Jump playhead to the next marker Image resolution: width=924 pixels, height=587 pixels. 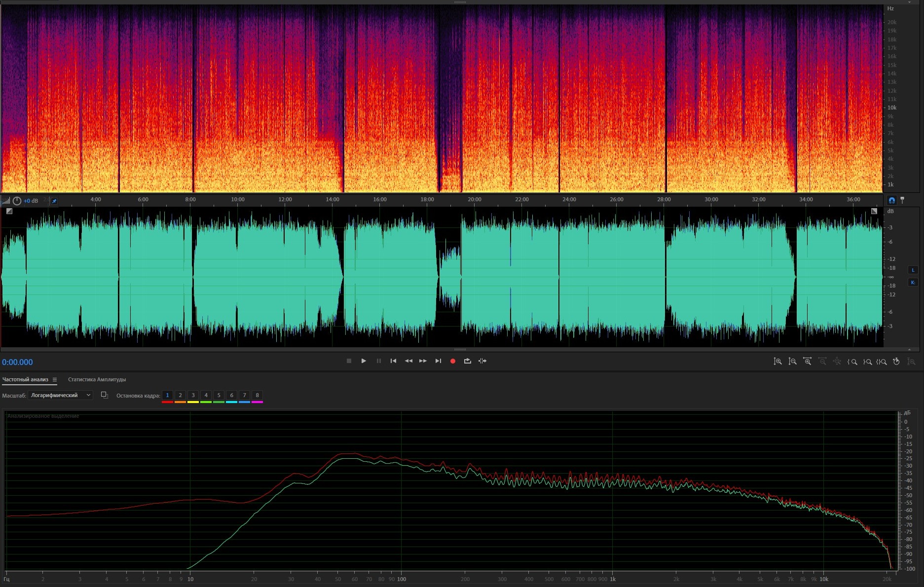(438, 361)
